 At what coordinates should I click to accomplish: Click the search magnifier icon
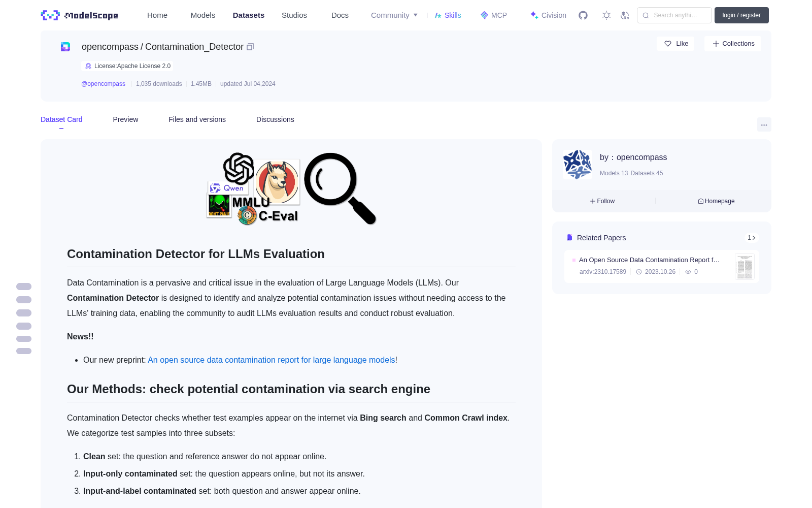pyautogui.click(x=646, y=15)
